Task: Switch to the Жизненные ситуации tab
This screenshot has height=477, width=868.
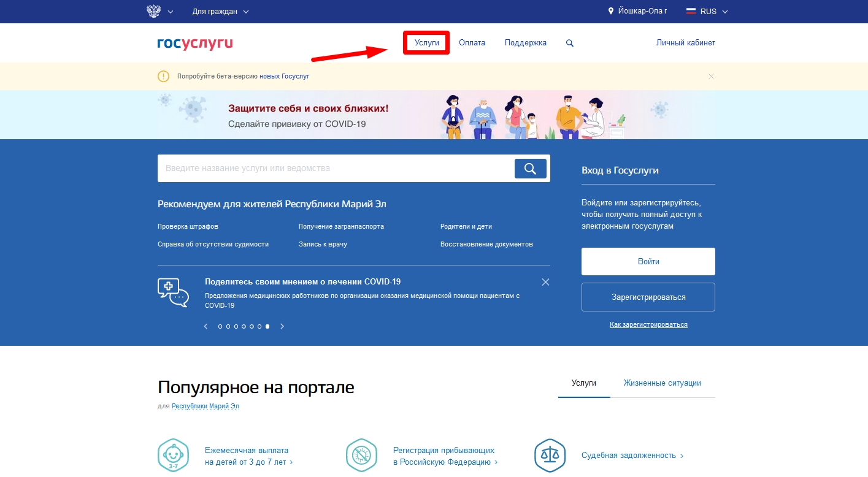Action: coord(663,383)
